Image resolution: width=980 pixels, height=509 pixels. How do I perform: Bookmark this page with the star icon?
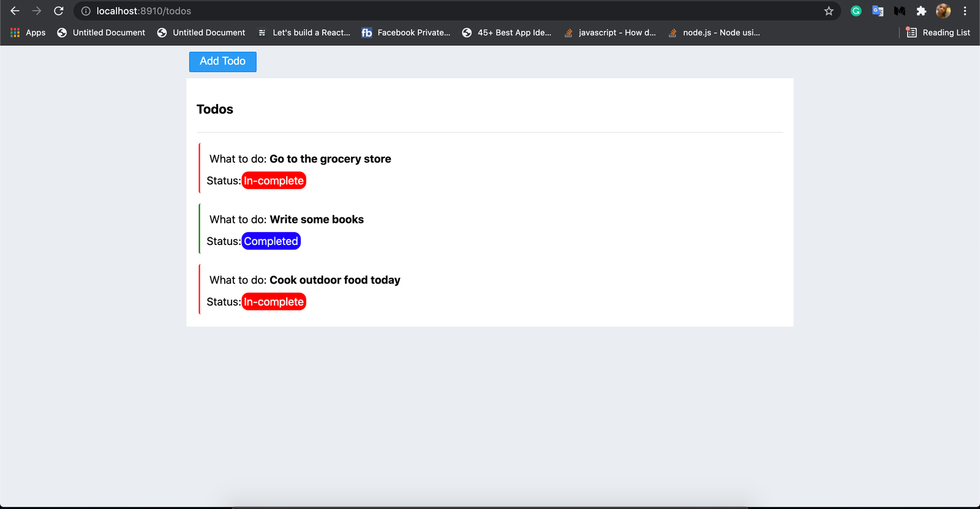pyautogui.click(x=829, y=11)
